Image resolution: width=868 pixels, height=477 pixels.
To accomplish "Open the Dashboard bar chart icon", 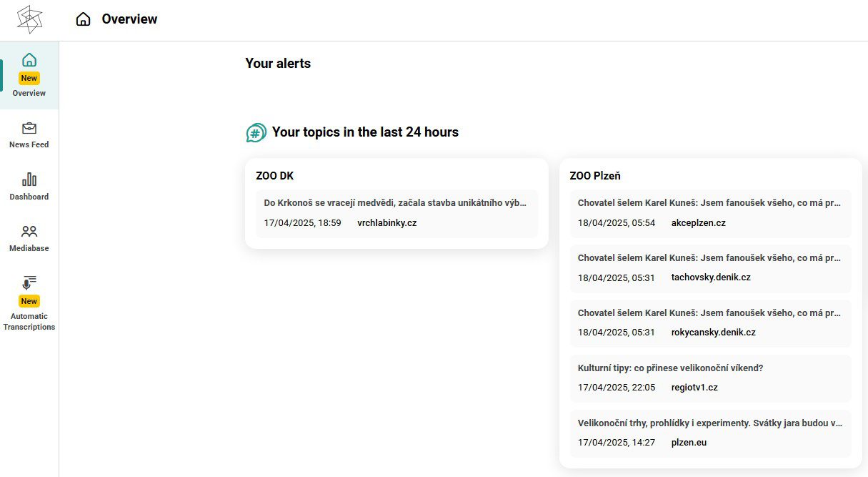I will pos(29,180).
